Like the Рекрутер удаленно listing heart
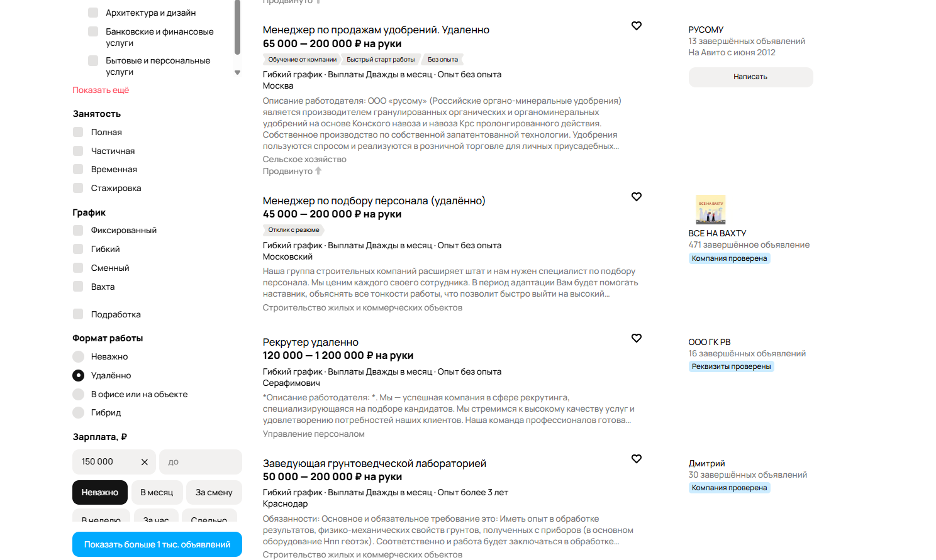Viewport: 936px width, 560px height. coord(637,338)
